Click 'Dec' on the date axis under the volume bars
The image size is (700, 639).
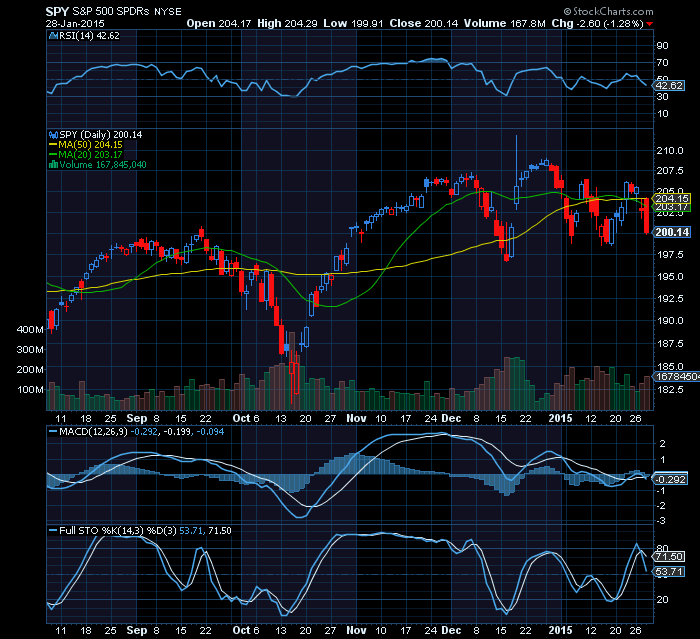[x=451, y=418]
